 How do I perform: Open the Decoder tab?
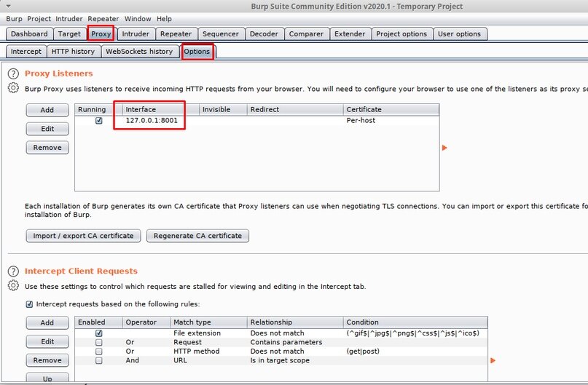(x=264, y=33)
